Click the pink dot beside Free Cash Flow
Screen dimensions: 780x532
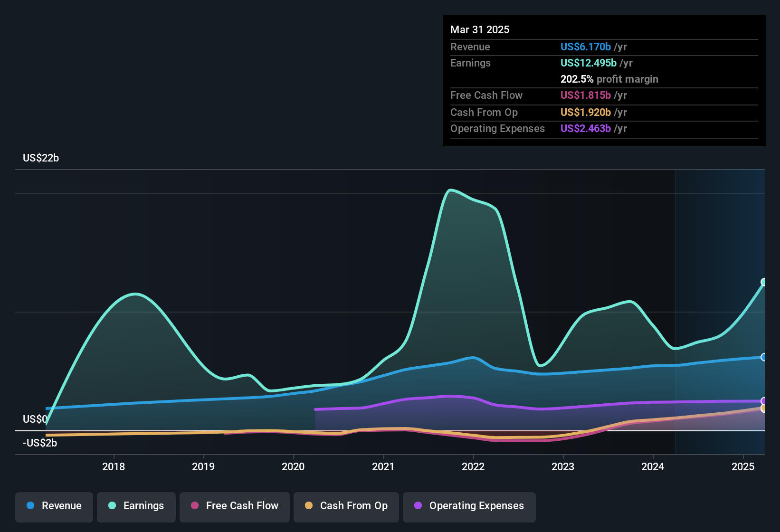click(195, 506)
